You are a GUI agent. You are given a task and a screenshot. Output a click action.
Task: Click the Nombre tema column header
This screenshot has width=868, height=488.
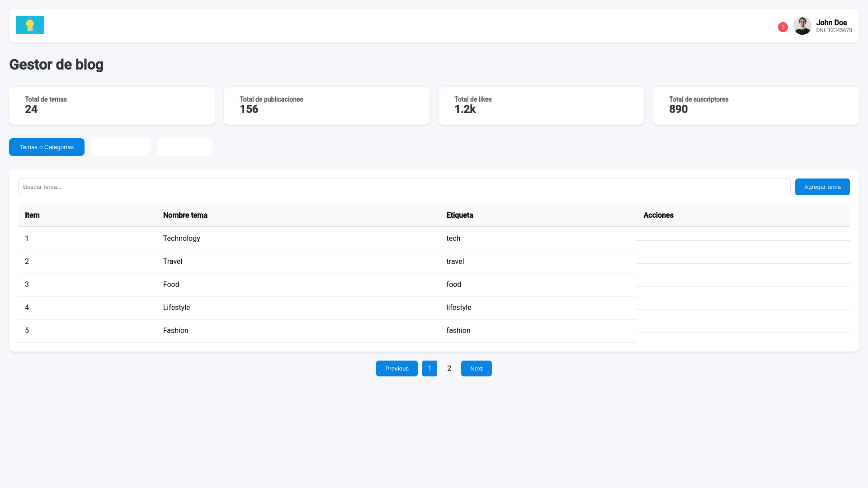(x=185, y=216)
